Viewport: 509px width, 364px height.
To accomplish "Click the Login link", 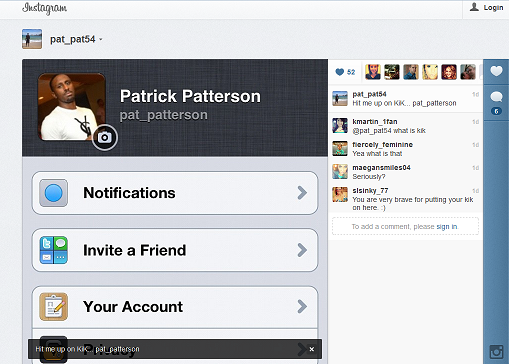I will (x=493, y=7).
